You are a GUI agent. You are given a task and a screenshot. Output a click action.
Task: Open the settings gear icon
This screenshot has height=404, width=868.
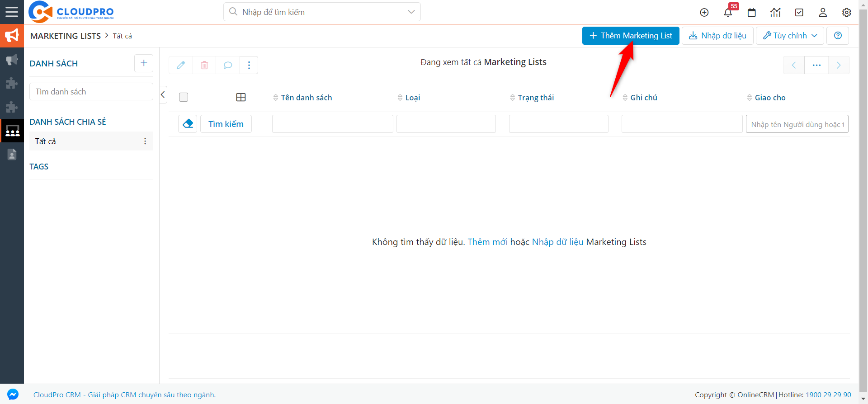[x=847, y=13]
